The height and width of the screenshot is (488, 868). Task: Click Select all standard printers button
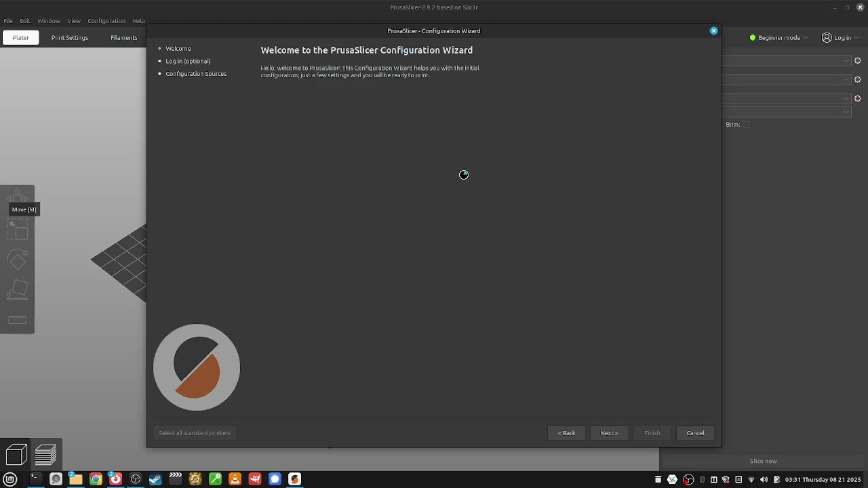pos(195,433)
